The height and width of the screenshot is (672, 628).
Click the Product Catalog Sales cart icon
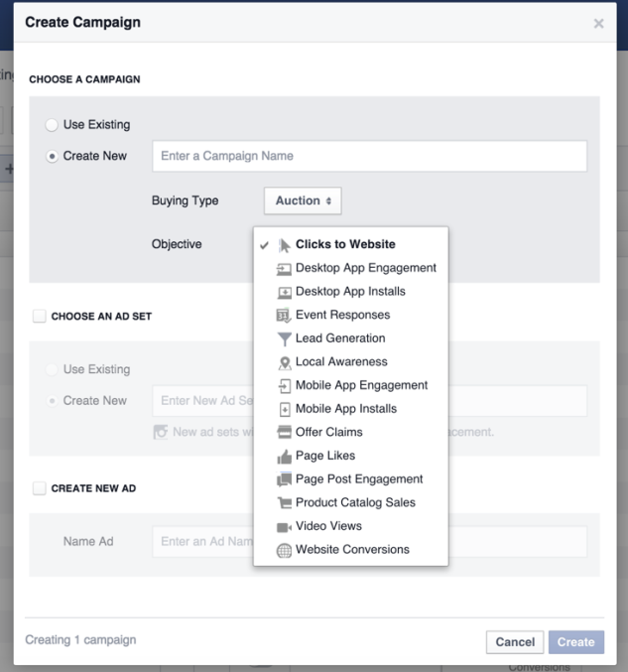click(284, 502)
